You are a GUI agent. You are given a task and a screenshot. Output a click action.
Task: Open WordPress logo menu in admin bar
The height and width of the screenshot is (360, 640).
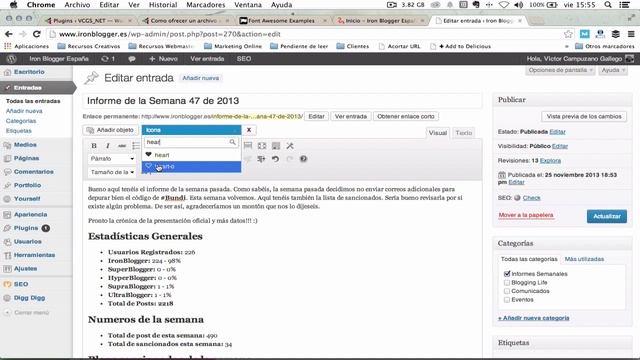click(11, 59)
